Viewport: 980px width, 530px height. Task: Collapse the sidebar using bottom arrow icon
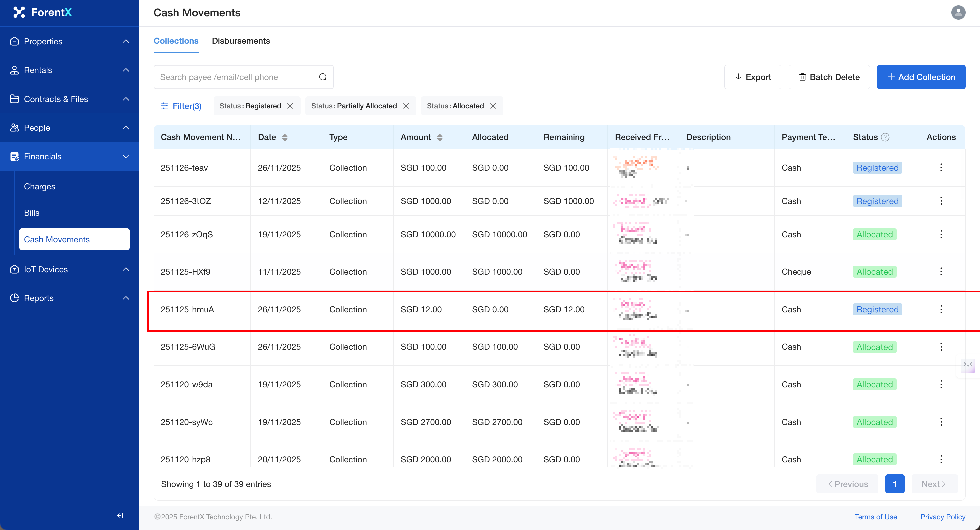[120, 515]
